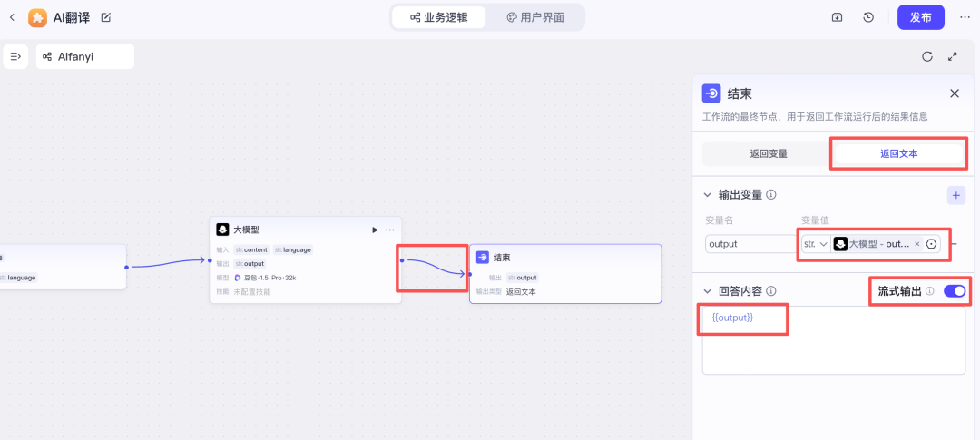This screenshot has height=440, width=980.
Task: Click the 结束 node icon in panel header
Action: [711, 93]
